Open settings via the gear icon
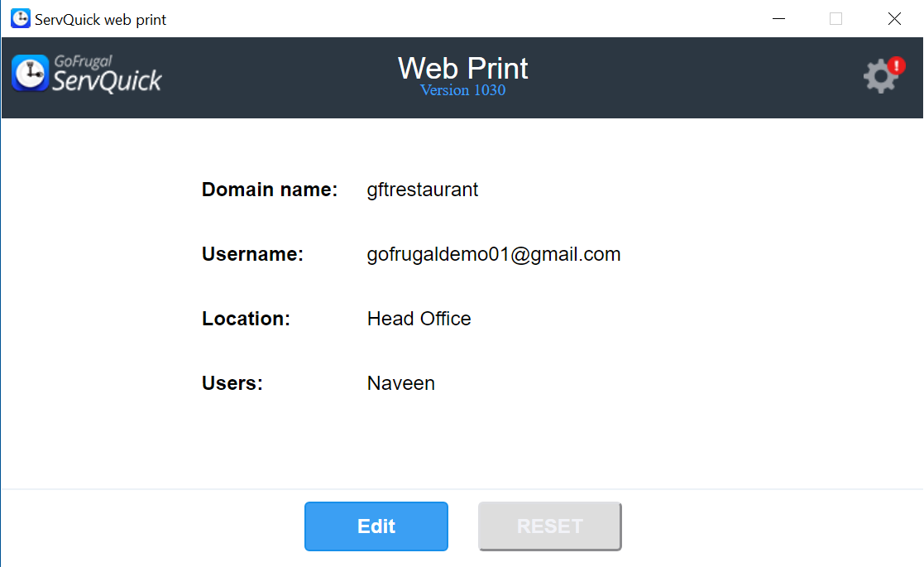This screenshot has height=567, width=924. tap(879, 78)
